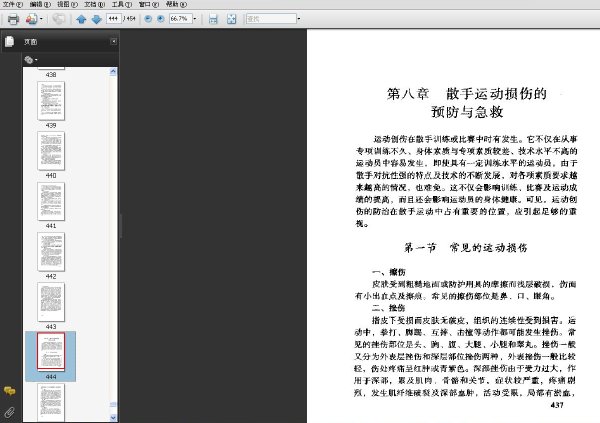This screenshot has width=600, height=423.
Task: Click the total page count text 454
Action: point(131,18)
